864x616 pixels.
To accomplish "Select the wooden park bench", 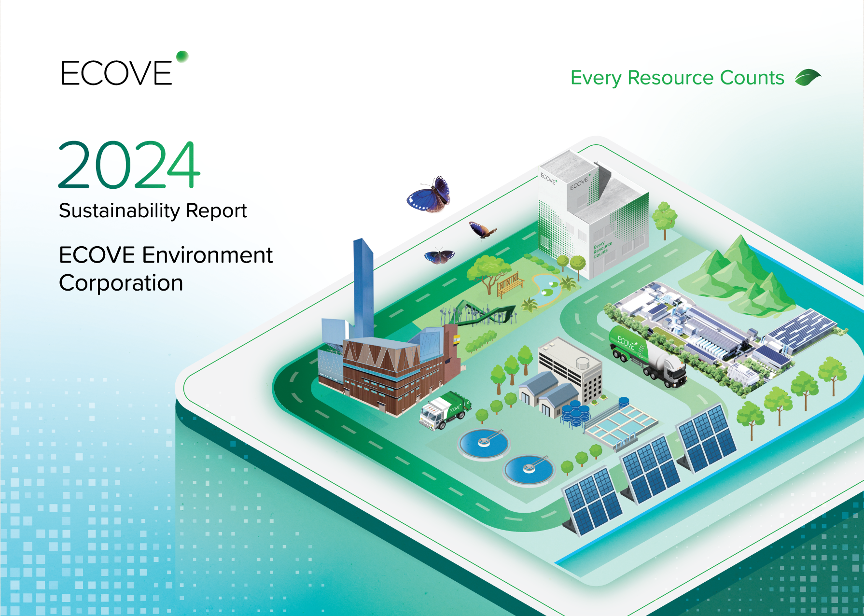I will (x=510, y=283).
